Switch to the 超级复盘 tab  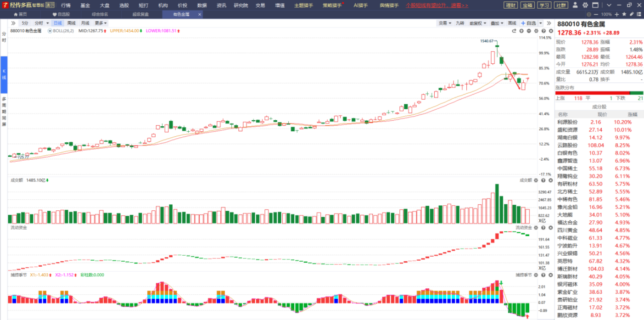140,14
